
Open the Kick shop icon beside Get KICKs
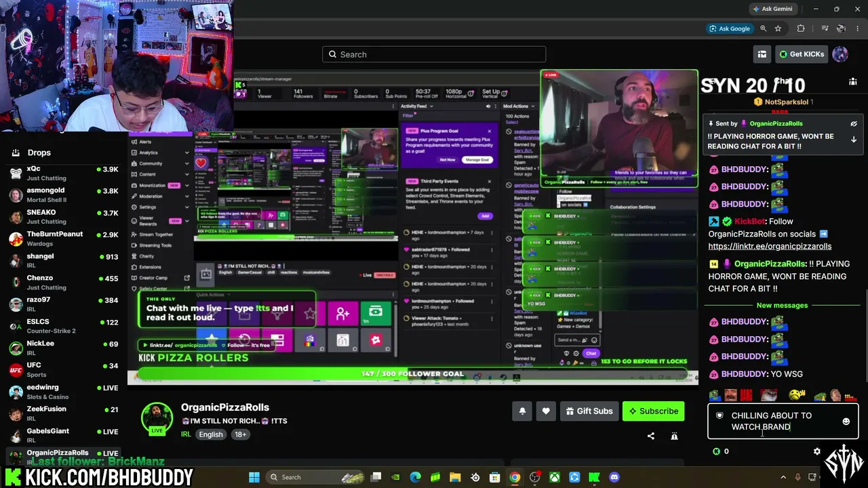pos(762,54)
